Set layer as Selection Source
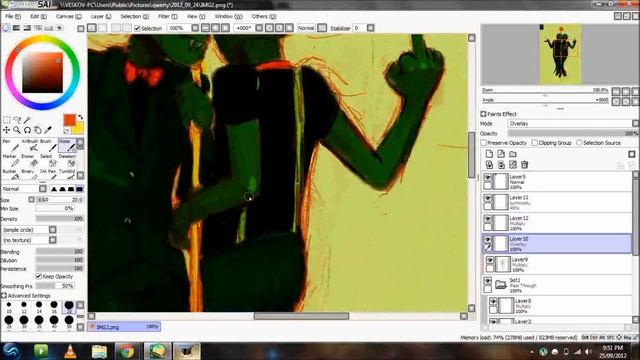Screen dimensions: 640x360 pos(579,143)
